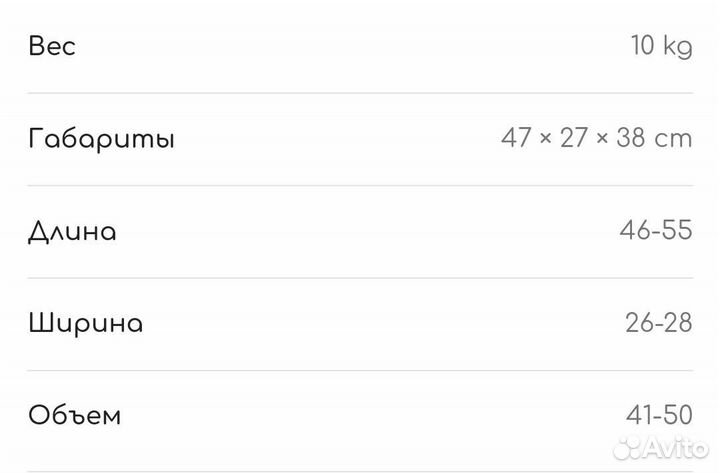This screenshot has height=473, width=720.
Task: Click the number 38 in Габариты value
Action: click(634, 139)
